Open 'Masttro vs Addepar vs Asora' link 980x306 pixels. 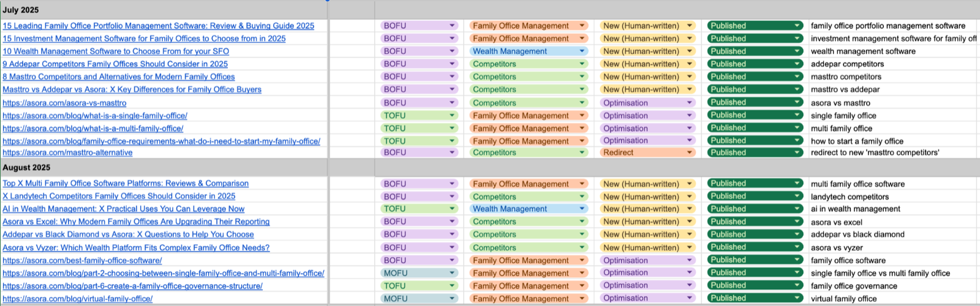tap(132, 89)
